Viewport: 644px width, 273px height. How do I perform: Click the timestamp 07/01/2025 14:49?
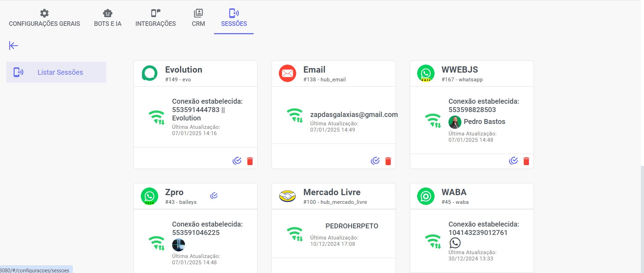pos(332,130)
